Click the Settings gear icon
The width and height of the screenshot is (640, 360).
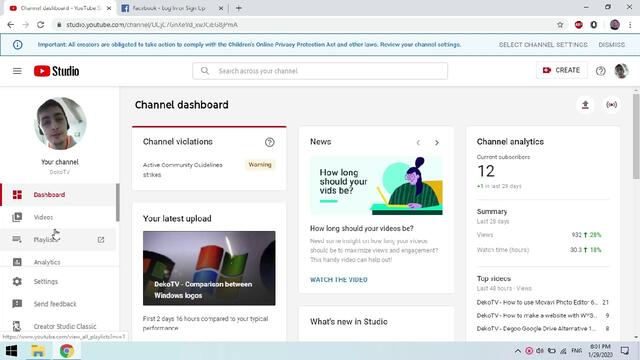(17, 281)
